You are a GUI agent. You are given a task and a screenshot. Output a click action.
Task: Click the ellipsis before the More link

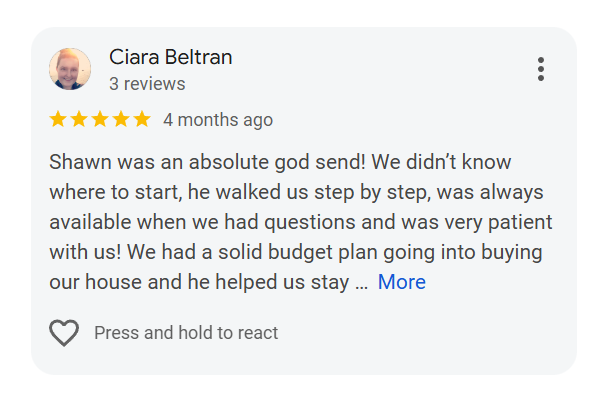[361, 282]
